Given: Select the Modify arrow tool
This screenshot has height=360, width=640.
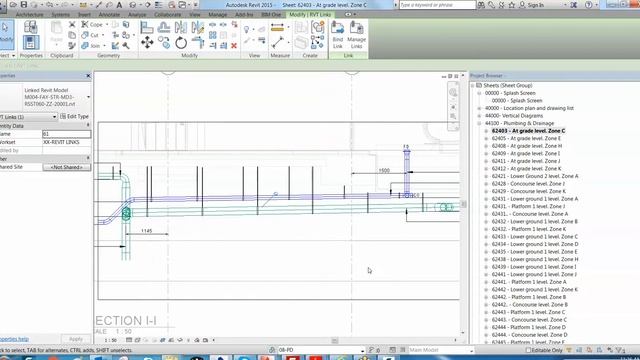Looking at the screenshot, I should coord(6,34).
